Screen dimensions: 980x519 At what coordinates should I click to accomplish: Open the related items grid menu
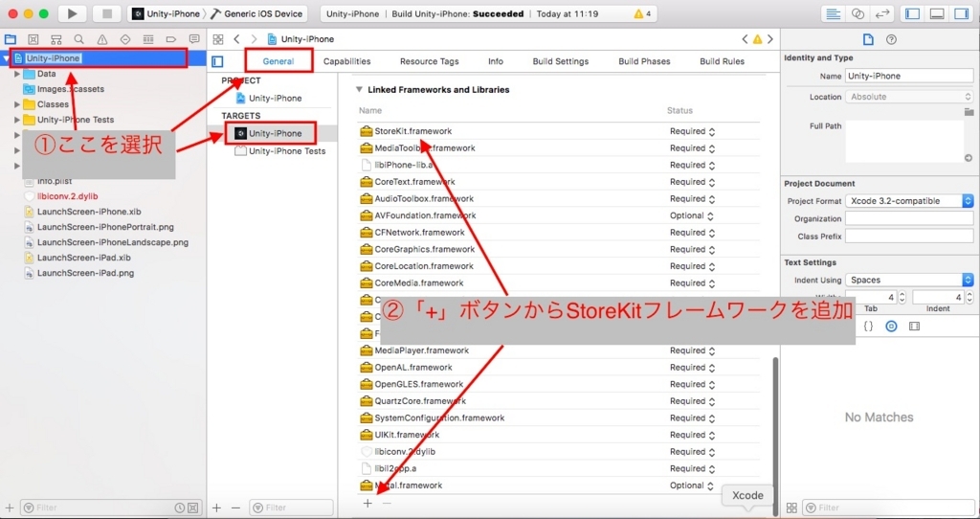217,39
